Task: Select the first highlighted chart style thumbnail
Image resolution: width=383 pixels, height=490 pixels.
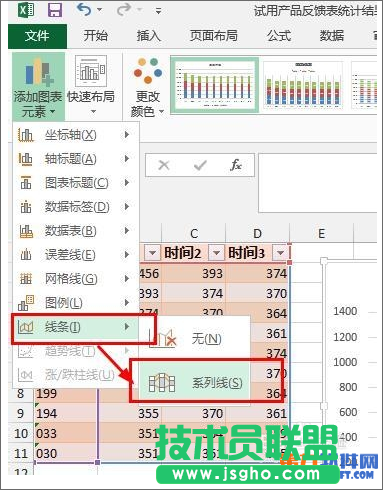Action: point(215,85)
